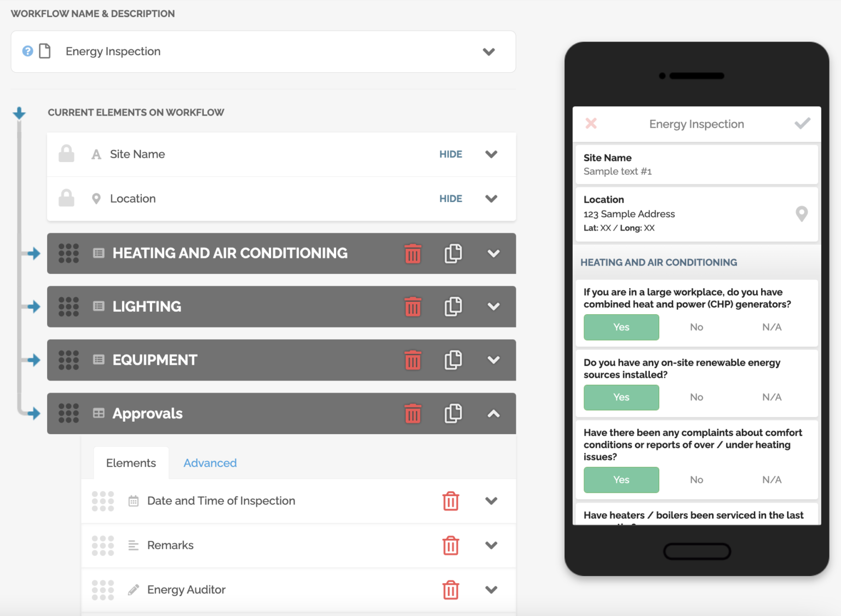Delete the Remarks element
This screenshot has height=616, width=841.
pos(451,545)
